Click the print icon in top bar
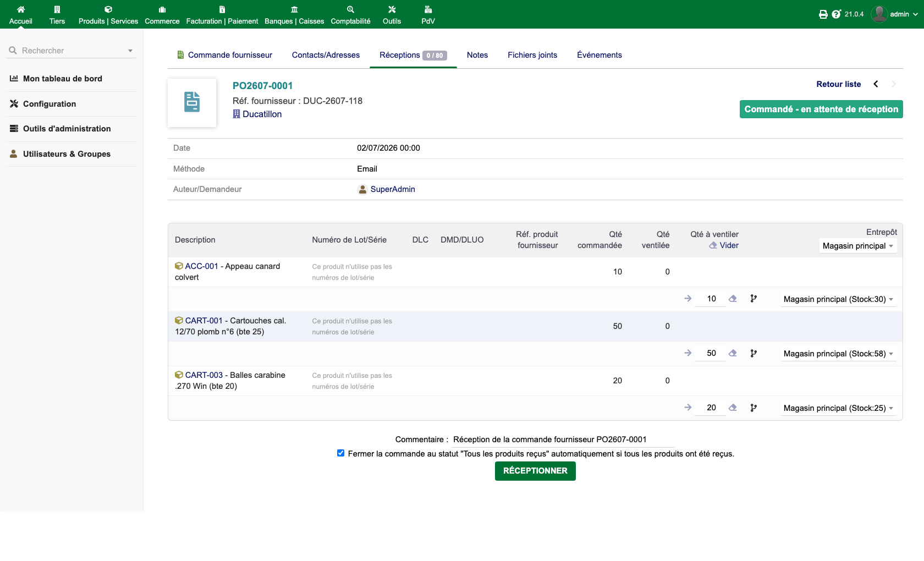 tap(823, 14)
